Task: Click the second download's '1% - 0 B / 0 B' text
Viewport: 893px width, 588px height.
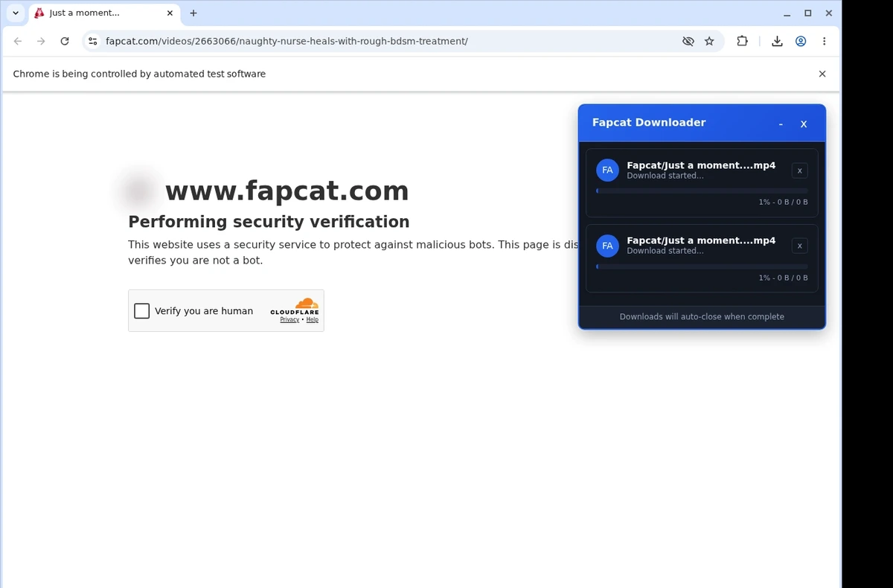Action: tap(783, 278)
